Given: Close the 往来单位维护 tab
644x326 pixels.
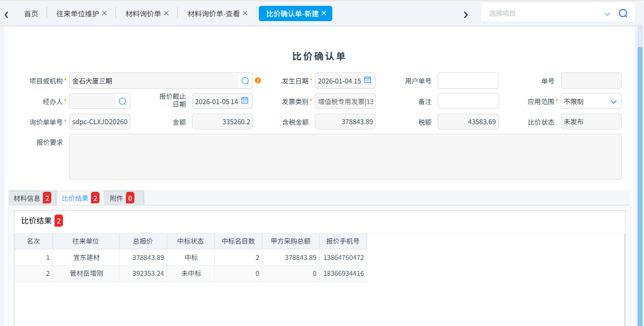Looking at the screenshot, I should [x=104, y=14].
